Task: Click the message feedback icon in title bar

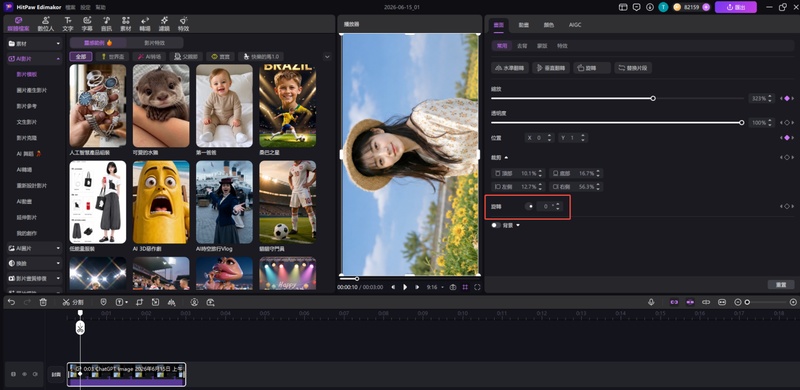Action: click(x=636, y=7)
